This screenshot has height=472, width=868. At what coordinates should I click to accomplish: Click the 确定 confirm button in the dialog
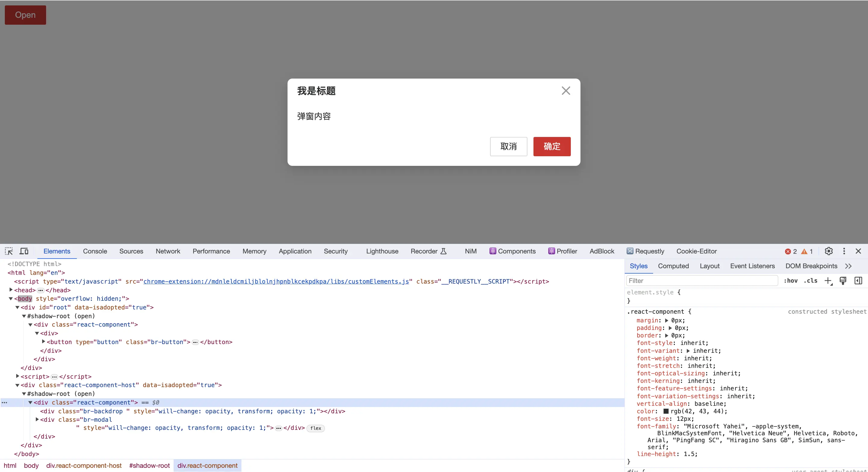(552, 147)
